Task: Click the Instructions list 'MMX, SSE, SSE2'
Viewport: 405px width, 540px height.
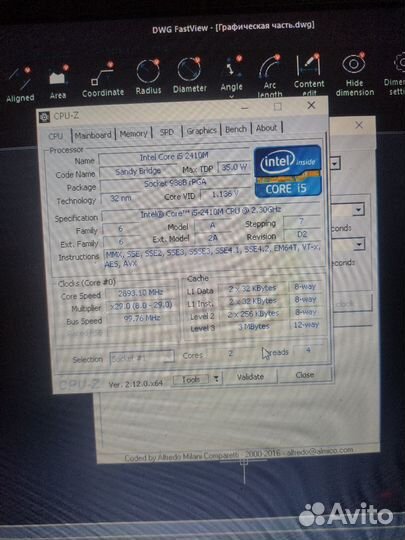Action: click(212, 256)
